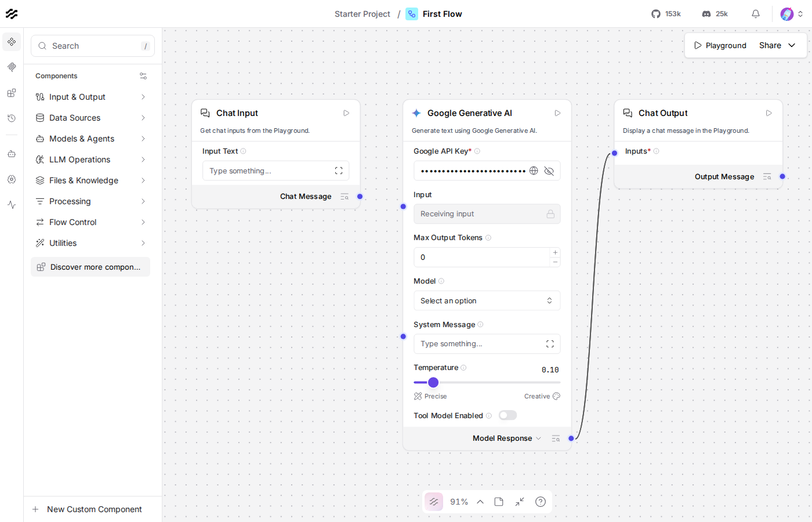
Task: Click the locked 'Receiving input' field
Action: coord(487,214)
